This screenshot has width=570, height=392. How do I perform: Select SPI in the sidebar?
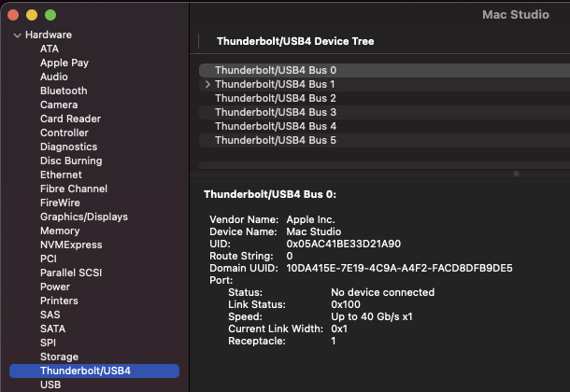click(x=48, y=343)
